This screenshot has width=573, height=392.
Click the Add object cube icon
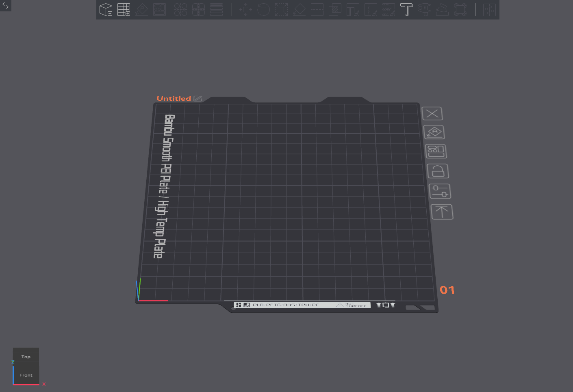click(106, 9)
